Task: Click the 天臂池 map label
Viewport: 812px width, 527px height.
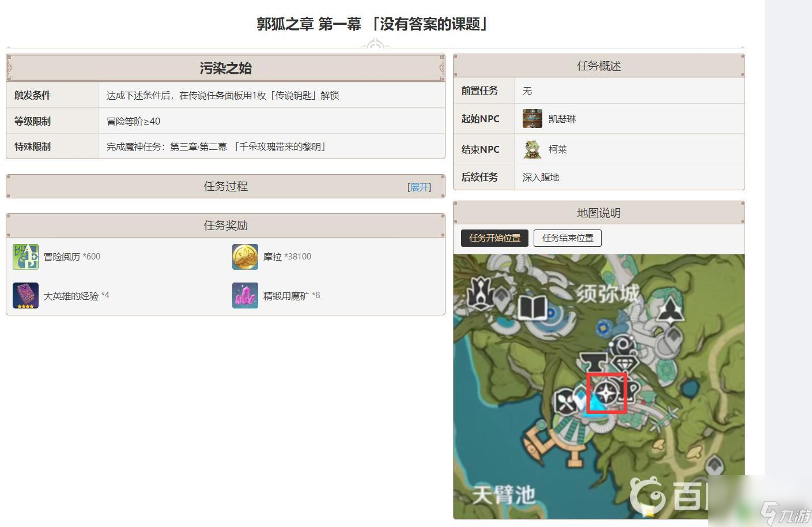Action: [x=504, y=495]
